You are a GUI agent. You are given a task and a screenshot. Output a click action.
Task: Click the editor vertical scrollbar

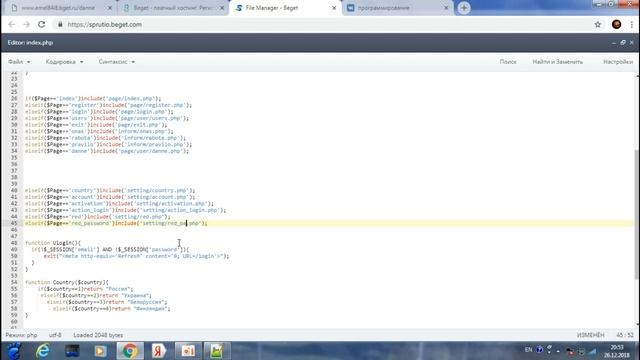click(637, 214)
